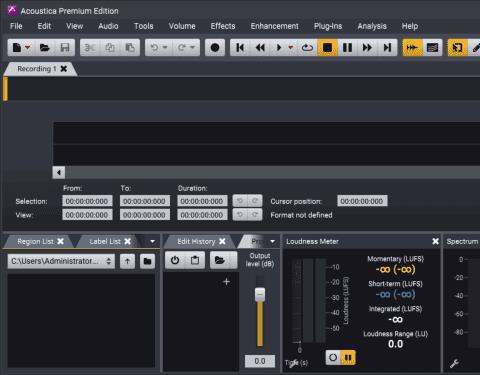Open the Analysis menu
The height and width of the screenshot is (375, 480).
(372, 26)
